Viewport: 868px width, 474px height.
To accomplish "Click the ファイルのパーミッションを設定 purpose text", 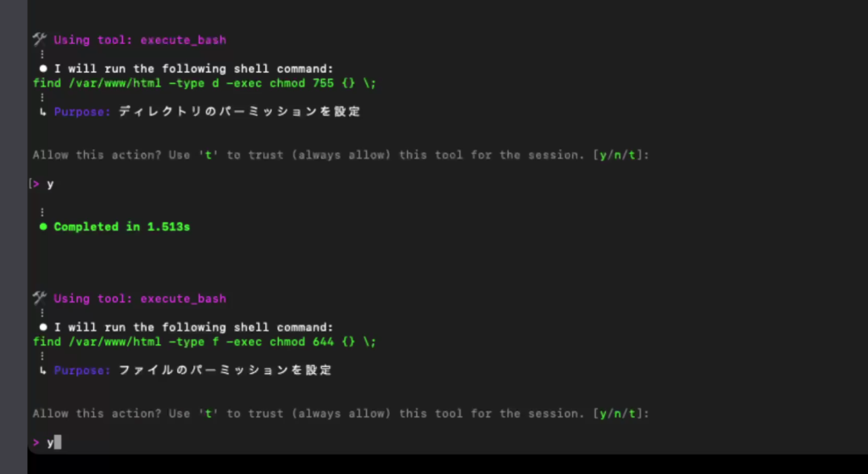I will pos(225,371).
